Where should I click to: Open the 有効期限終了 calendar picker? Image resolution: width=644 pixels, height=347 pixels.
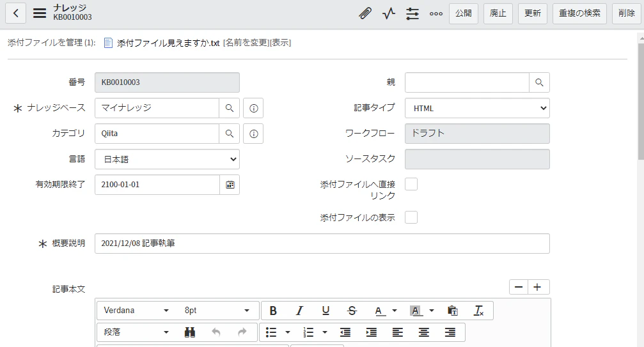point(230,185)
